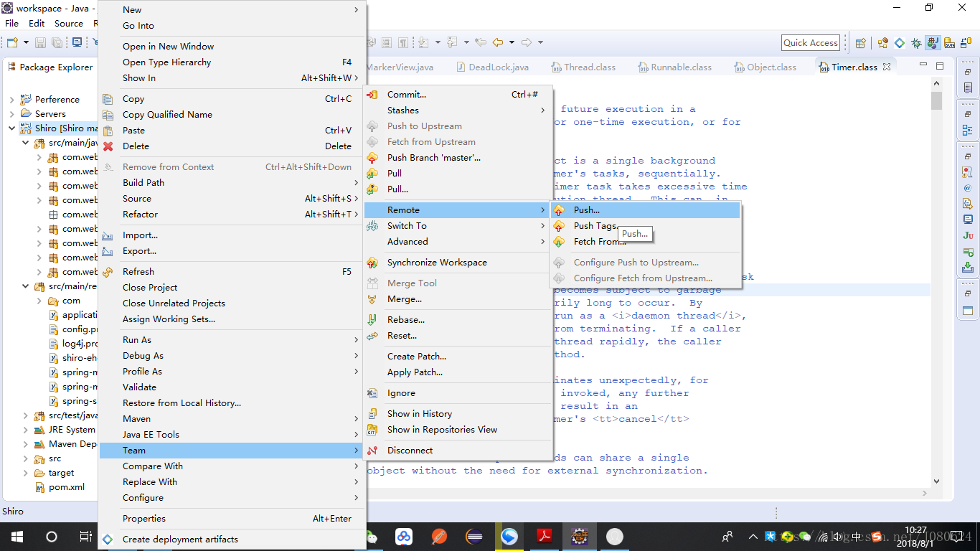The height and width of the screenshot is (551, 980).
Task: Expand the Perference project node
Action: 12,100
